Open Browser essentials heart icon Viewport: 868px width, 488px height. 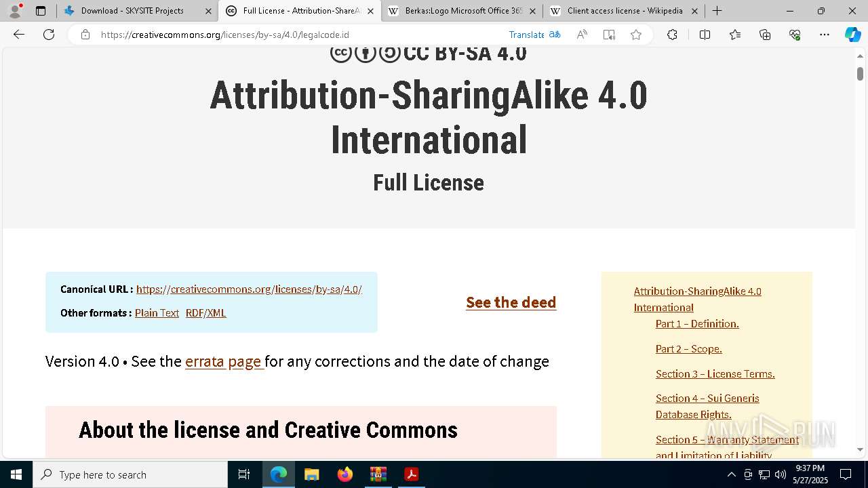pos(795,35)
